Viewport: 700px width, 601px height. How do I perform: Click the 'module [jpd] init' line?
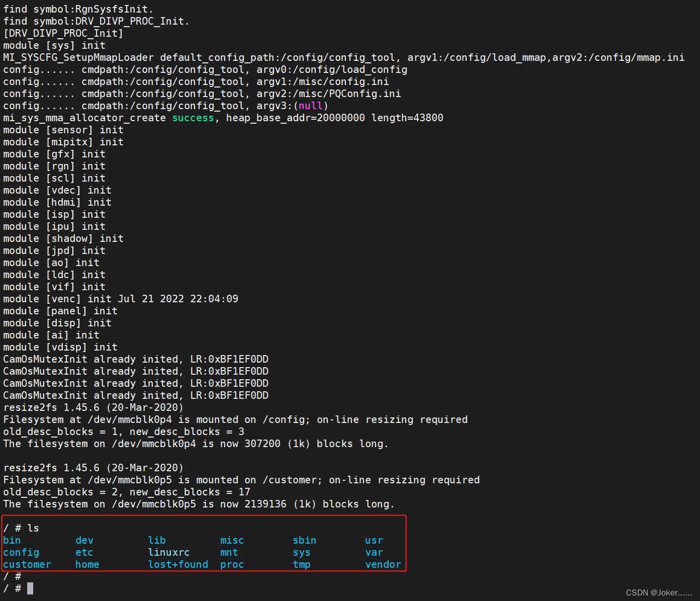tap(54, 250)
